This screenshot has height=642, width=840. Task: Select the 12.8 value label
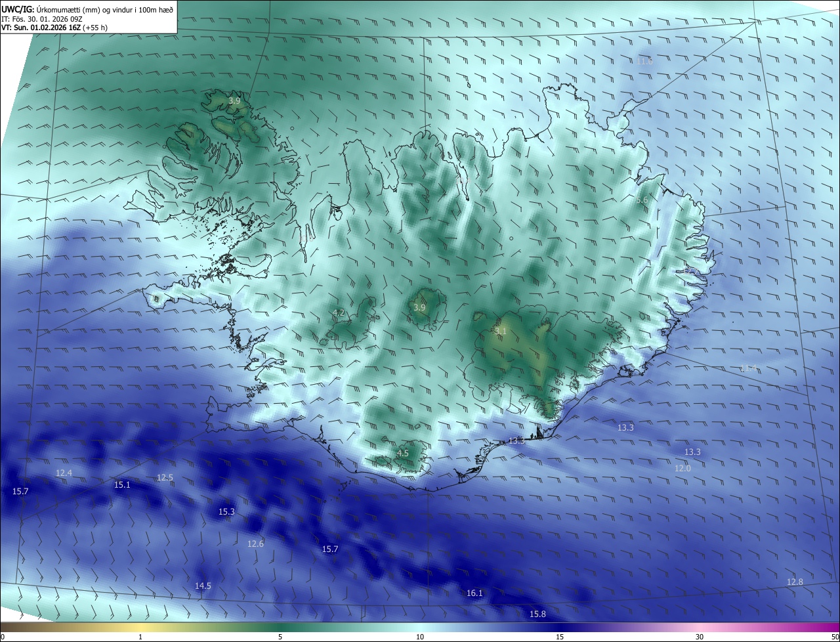tap(795, 582)
